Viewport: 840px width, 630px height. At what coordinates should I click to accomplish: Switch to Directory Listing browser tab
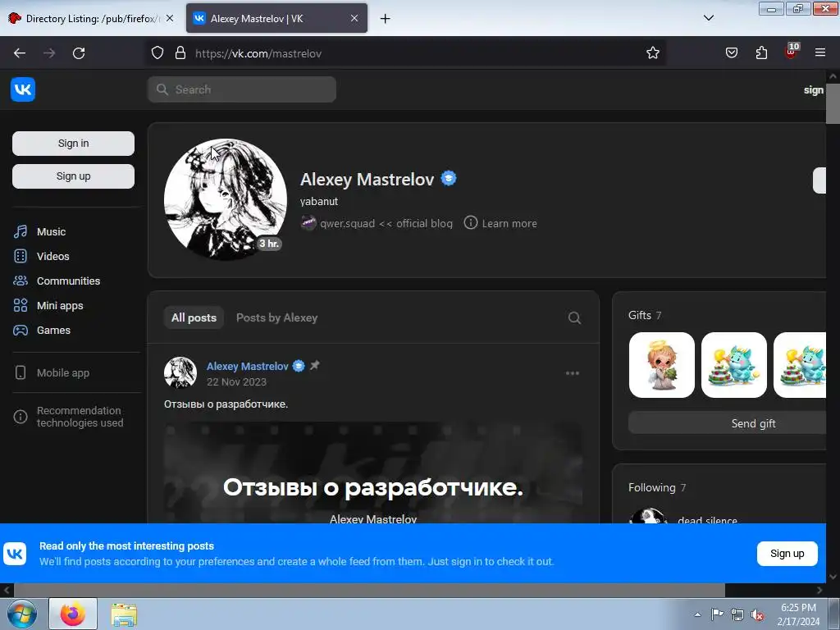coord(91,18)
